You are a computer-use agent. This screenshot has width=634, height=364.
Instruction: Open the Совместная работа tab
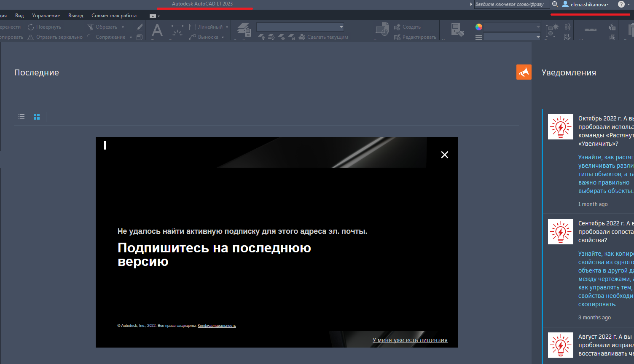click(114, 16)
